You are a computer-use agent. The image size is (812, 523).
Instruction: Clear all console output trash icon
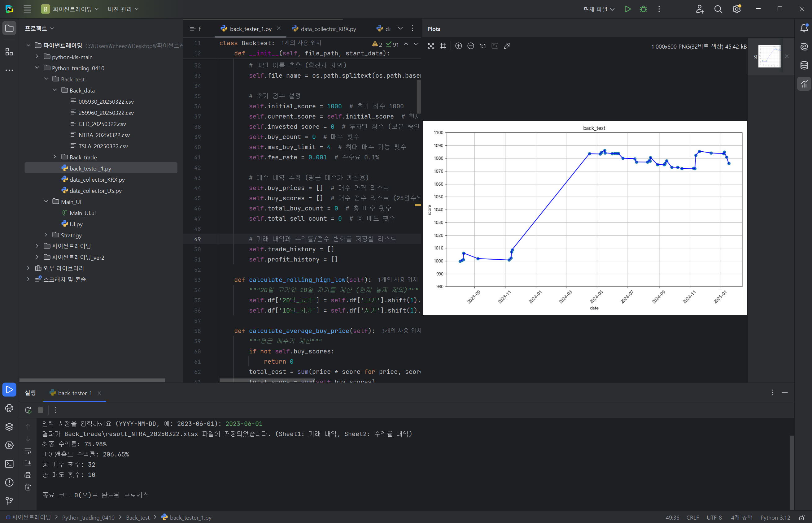tap(28, 487)
